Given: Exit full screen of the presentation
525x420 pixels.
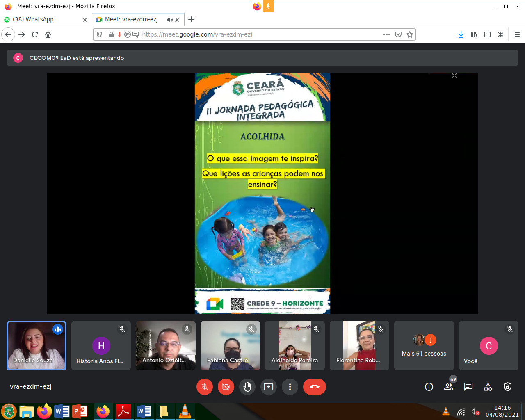Looking at the screenshot, I should click(x=454, y=75).
